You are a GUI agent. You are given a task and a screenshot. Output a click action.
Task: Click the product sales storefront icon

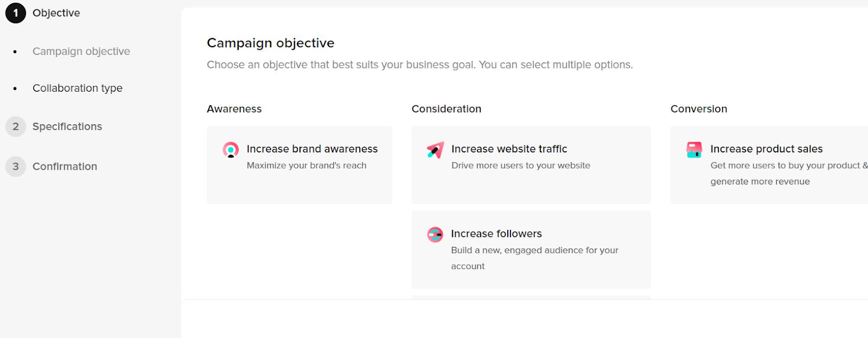[694, 150]
